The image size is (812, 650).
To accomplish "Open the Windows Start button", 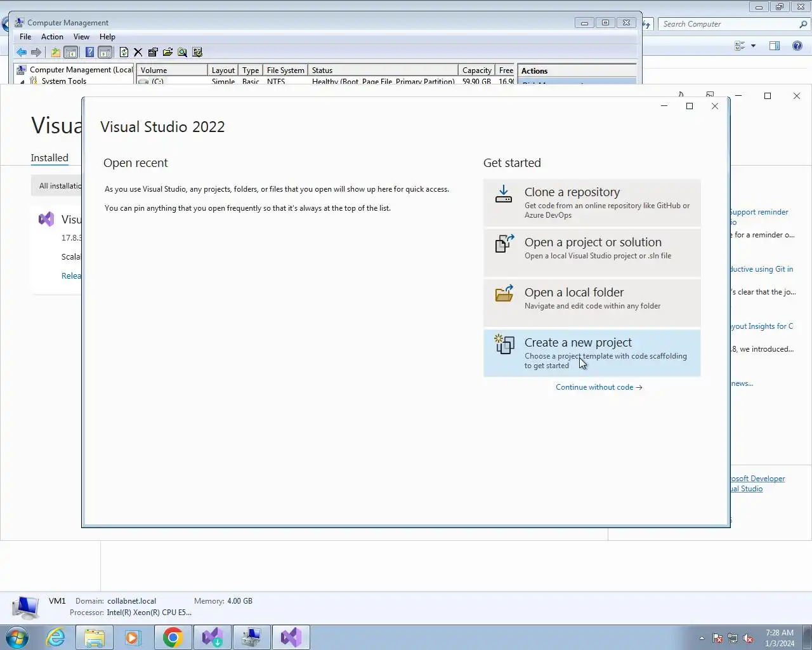I will (17, 637).
